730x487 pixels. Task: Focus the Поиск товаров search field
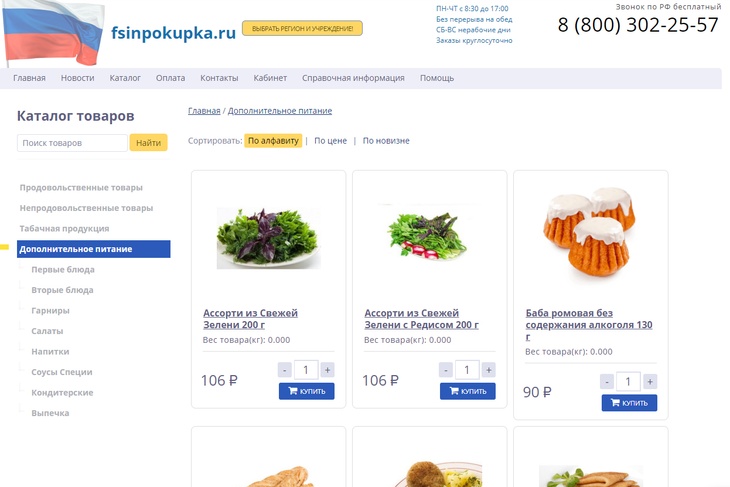pos(72,143)
